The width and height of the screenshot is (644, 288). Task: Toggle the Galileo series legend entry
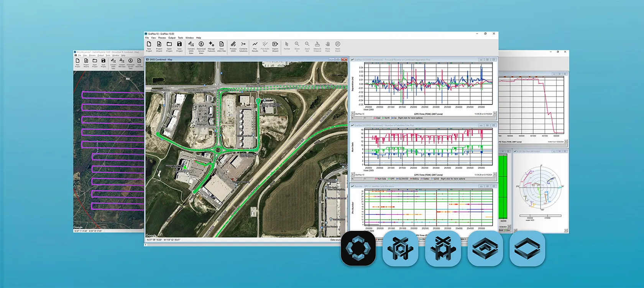(x=425, y=179)
